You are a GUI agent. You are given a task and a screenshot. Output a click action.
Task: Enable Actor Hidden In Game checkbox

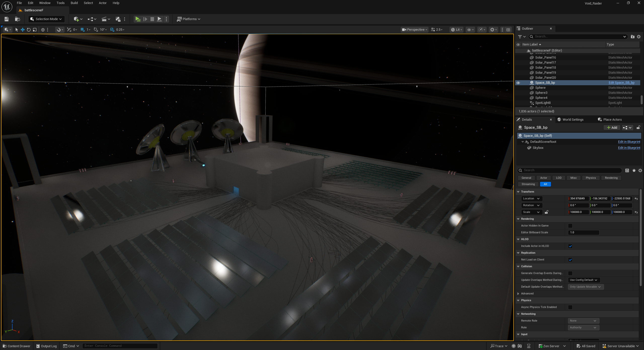[x=570, y=226]
